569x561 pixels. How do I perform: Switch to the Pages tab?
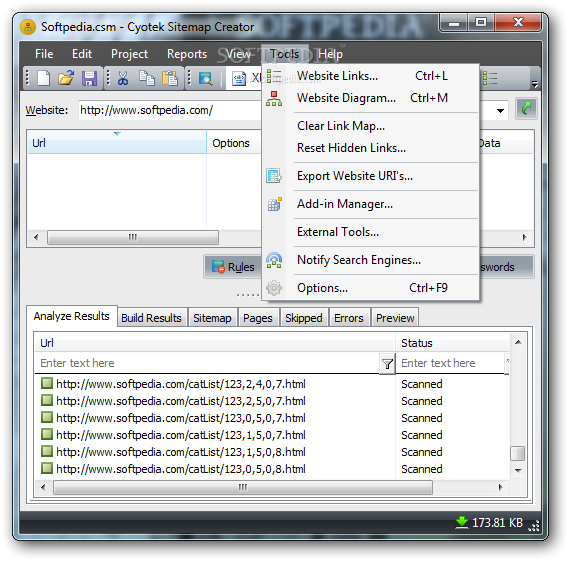pyautogui.click(x=258, y=318)
